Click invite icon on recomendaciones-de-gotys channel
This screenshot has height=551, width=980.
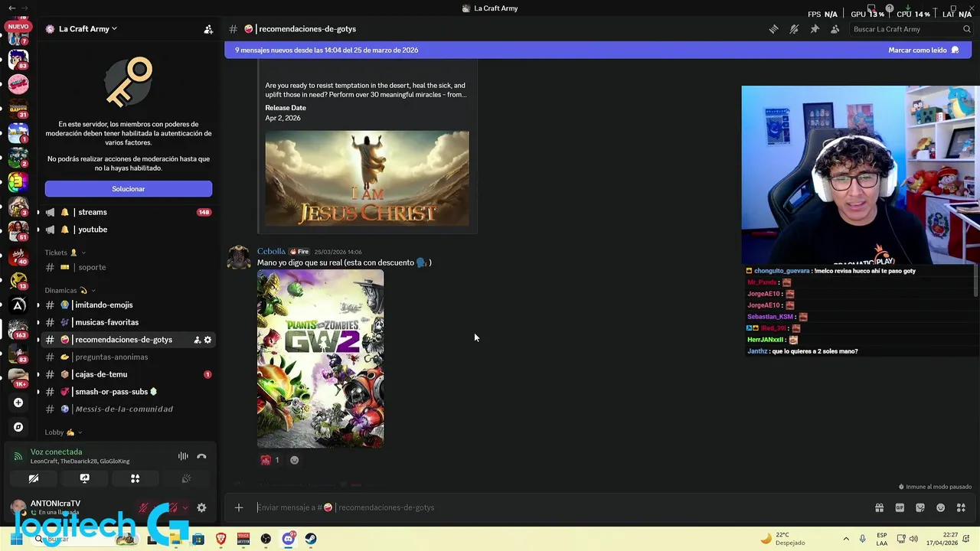pyautogui.click(x=197, y=340)
